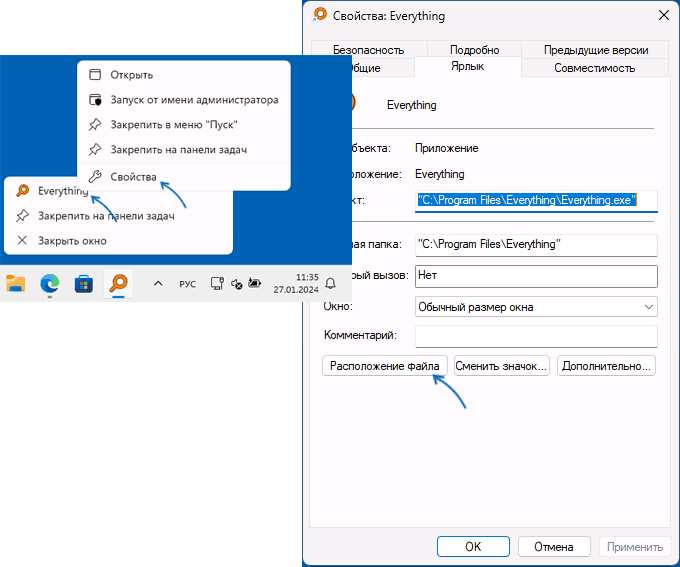680x567 pixels.
Task: Click the Сменить значок button
Action: click(502, 366)
